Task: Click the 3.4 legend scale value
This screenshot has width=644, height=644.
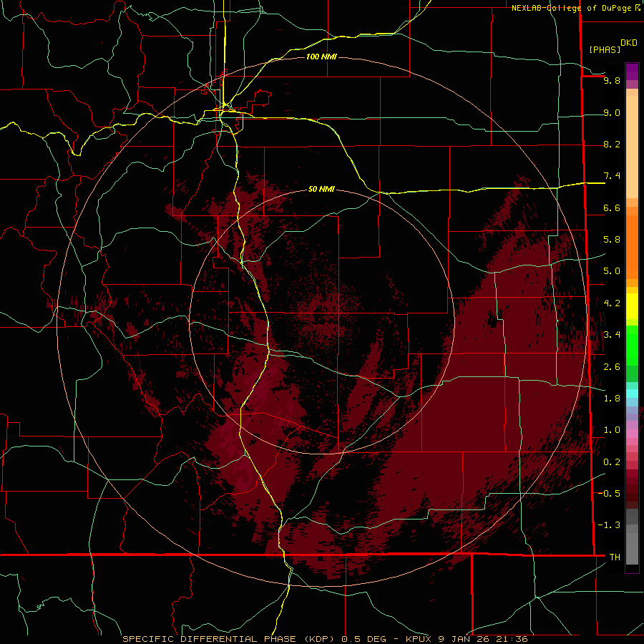Action: tap(612, 335)
